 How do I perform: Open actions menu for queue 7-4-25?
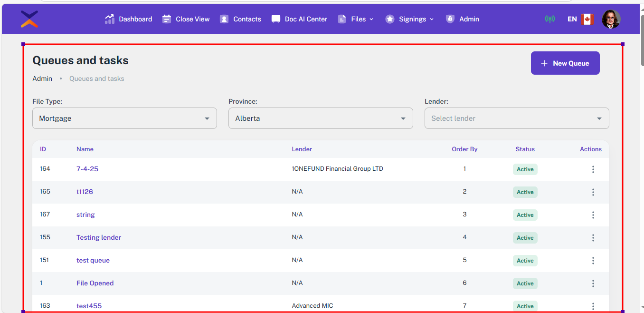coord(593,169)
